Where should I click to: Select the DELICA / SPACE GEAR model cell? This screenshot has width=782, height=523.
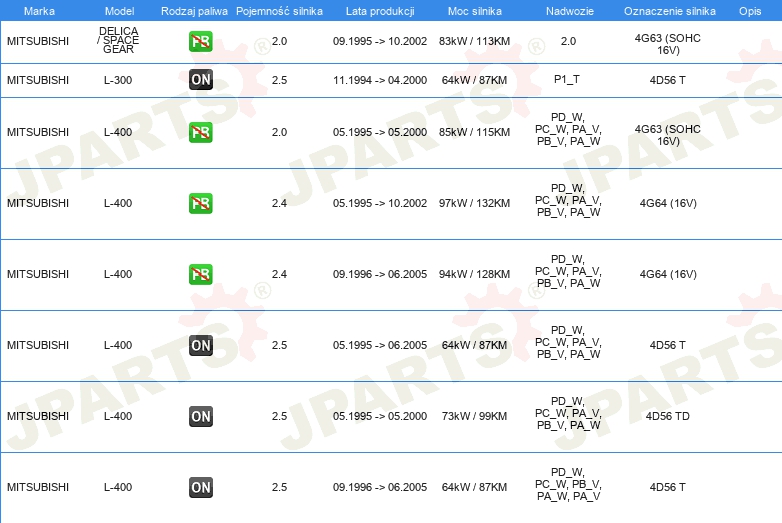pos(118,40)
